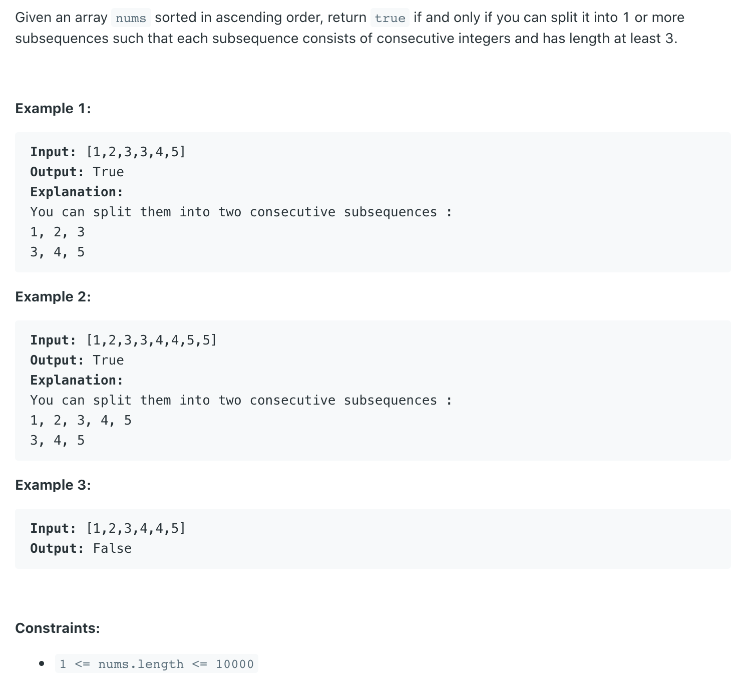Click the nums.length constraint code
This screenshot has height=700, width=749.
157,664
